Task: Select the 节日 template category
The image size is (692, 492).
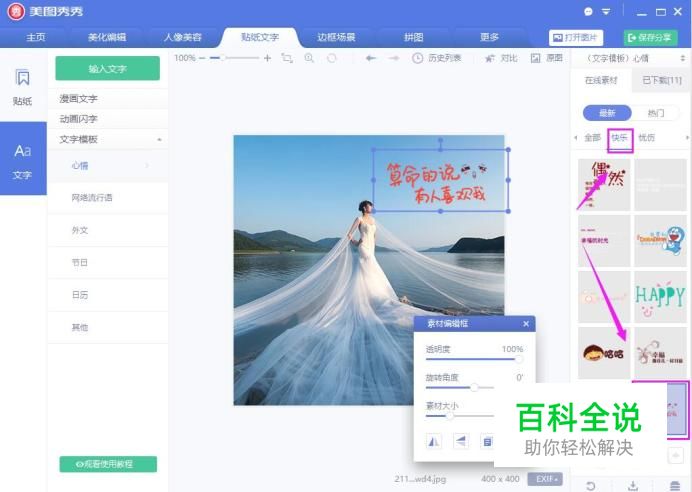Action: click(x=107, y=263)
